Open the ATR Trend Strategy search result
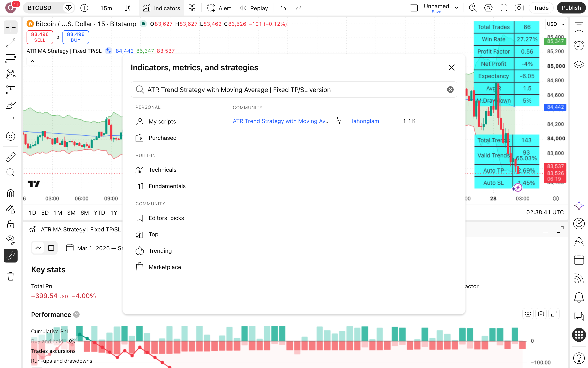This screenshot has height=368, width=588. (x=281, y=121)
